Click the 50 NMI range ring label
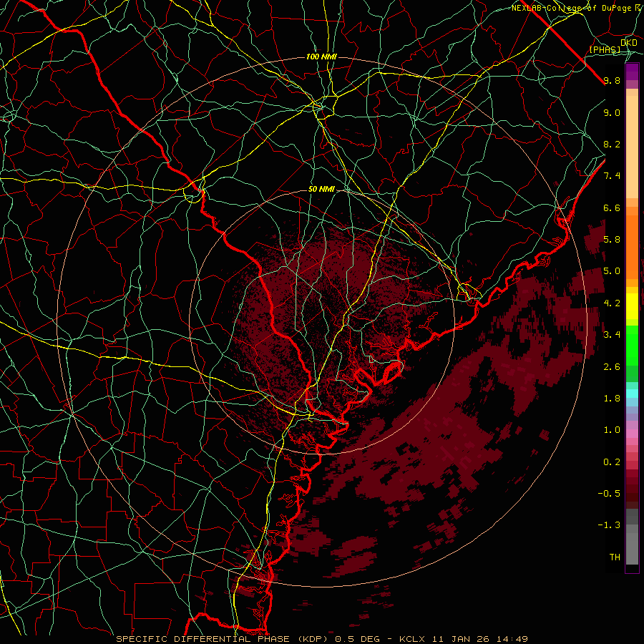 point(321,190)
